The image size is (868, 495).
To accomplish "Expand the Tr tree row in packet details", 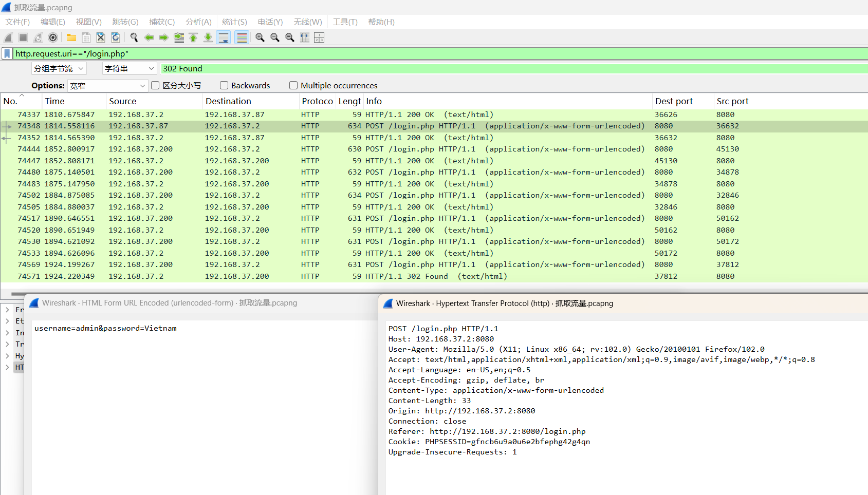I will [7, 344].
